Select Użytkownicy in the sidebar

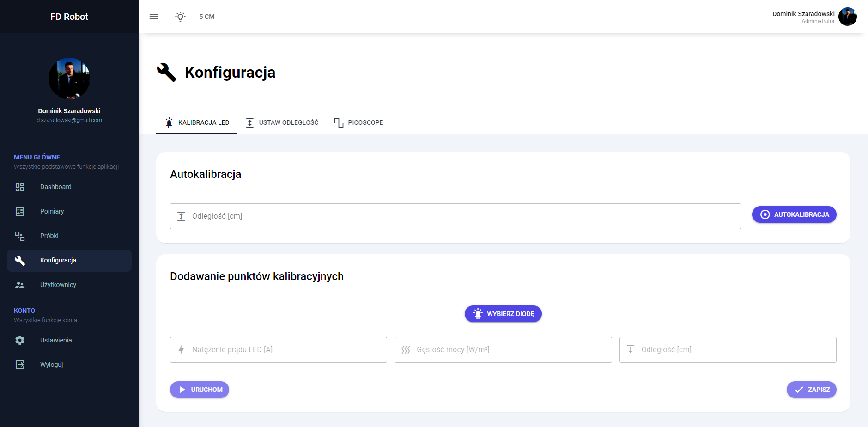click(58, 285)
